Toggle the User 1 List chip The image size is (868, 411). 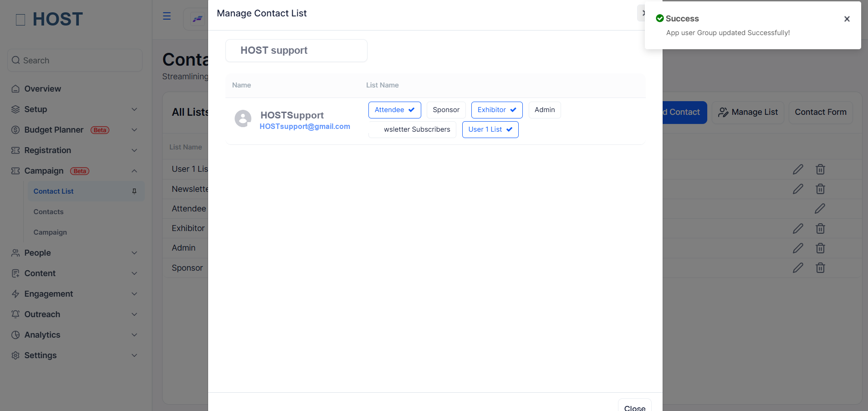click(490, 129)
